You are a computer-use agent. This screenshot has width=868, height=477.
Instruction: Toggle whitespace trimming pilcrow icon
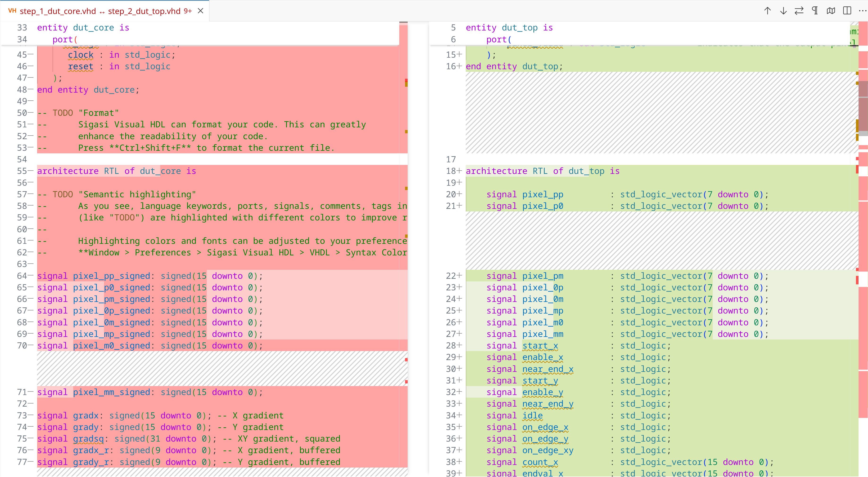pyautogui.click(x=815, y=11)
